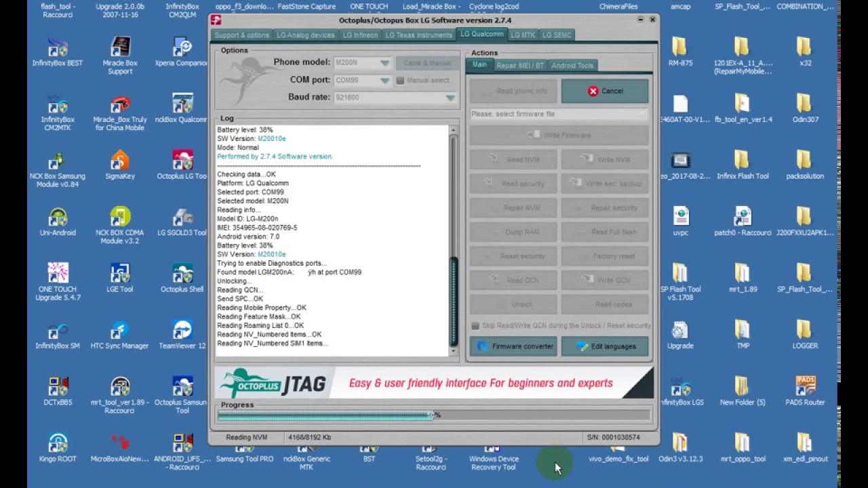This screenshot has height=488, width=868.
Task: Expand the Phone model dropdown
Action: [x=384, y=62]
